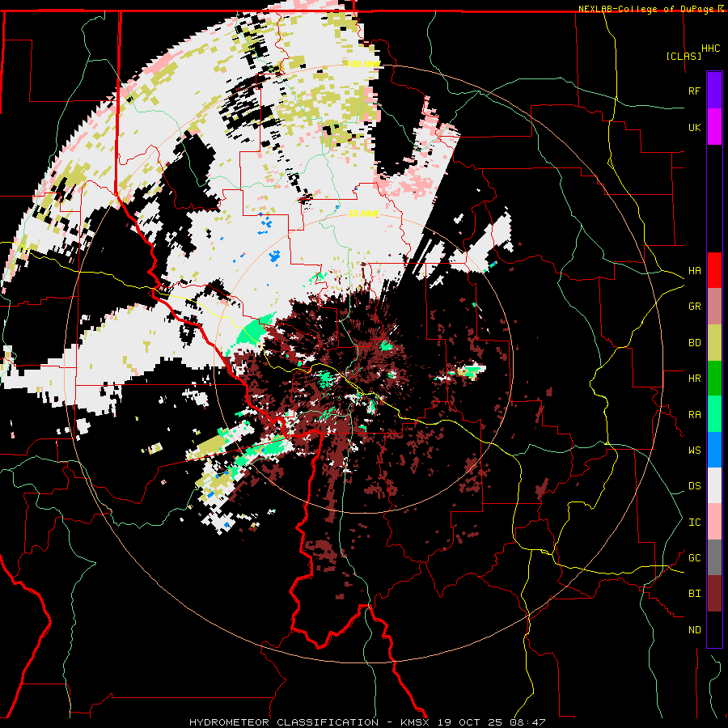Image resolution: width=728 pixels, height=728 pixels.
Task: Click the white DS legend color swatch
Action: point(714,485)
